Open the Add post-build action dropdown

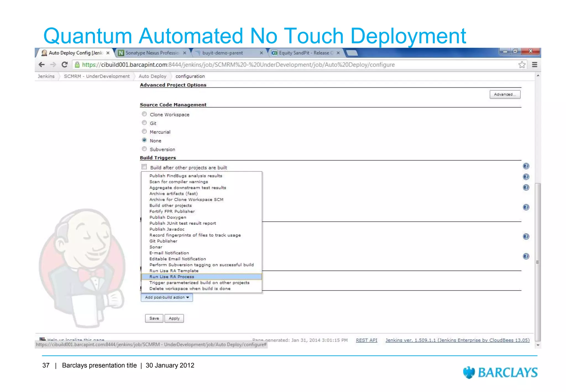click(167, 297)
